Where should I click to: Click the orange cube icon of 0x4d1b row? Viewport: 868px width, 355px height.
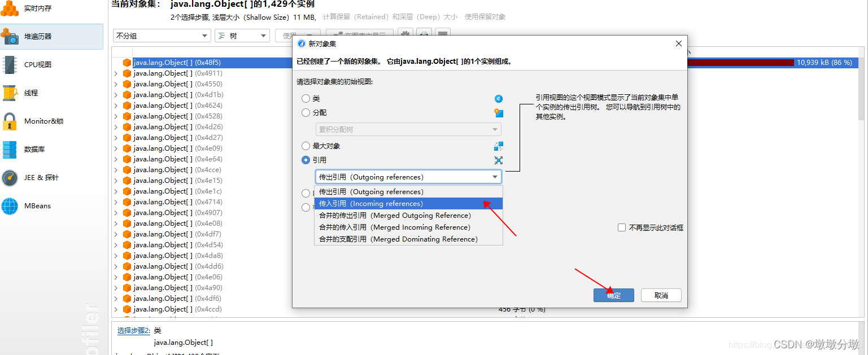[127, 95]
